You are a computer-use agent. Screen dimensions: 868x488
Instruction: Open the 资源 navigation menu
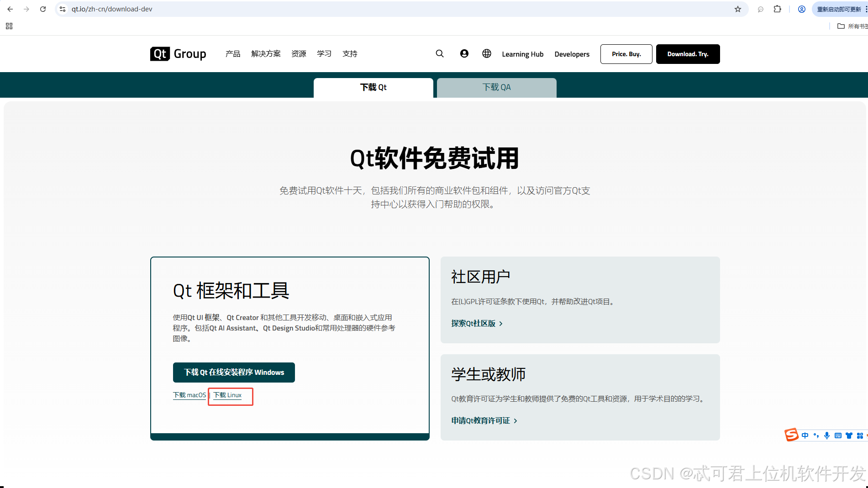click(x=299, y=54)
